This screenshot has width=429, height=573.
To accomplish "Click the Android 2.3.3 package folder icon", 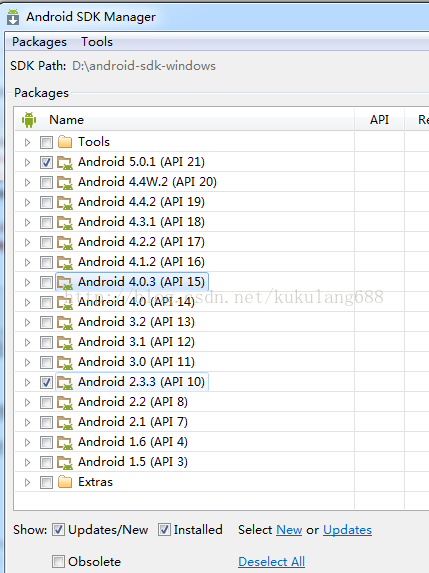I will [x=65, y=382].
